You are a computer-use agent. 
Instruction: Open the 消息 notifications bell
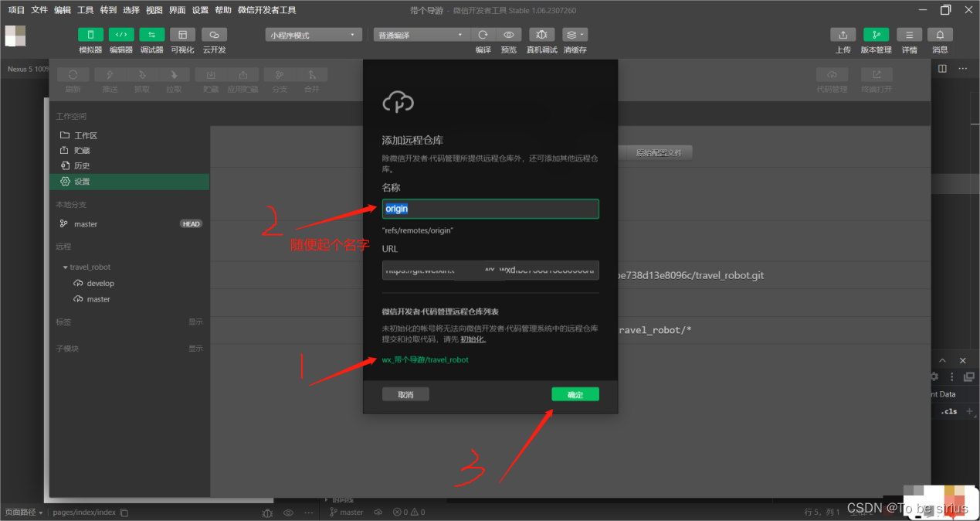(x=940, y=35)
